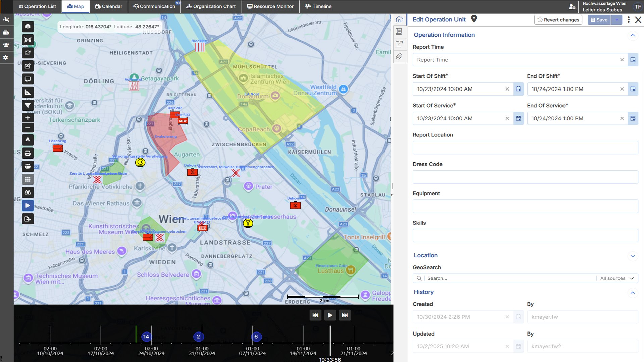Screen dimensions: 644x362
Task: Open the details form panel icon
Action: point(399,32)
